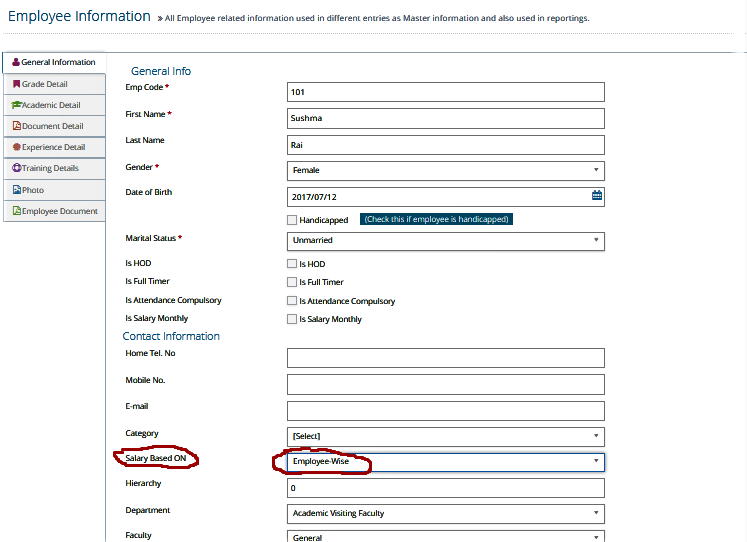Toggle Is Attendance Compulsory checkbox
Screen dimensions: 747x542
click(292, 301)
